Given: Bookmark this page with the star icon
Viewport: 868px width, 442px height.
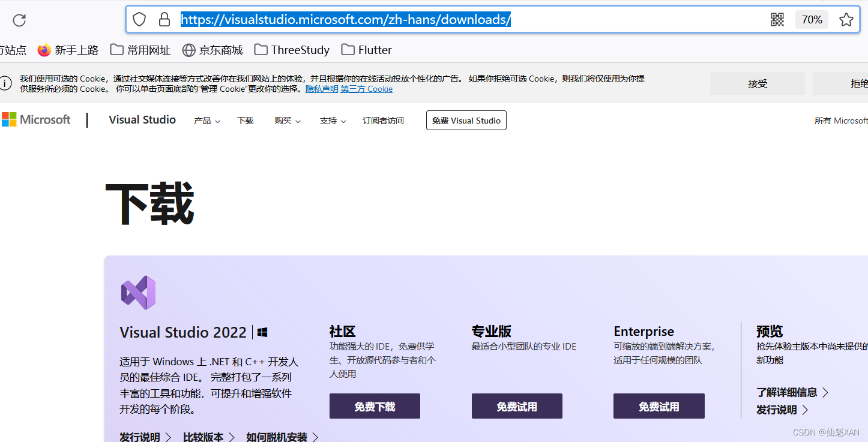Looking at the screenshot, I should [846, 20].
